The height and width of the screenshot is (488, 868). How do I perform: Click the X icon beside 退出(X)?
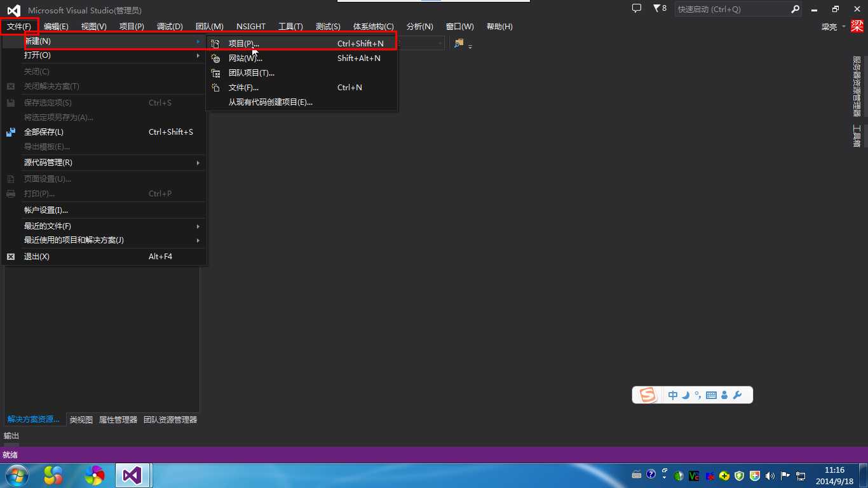(x=11, y=257)
